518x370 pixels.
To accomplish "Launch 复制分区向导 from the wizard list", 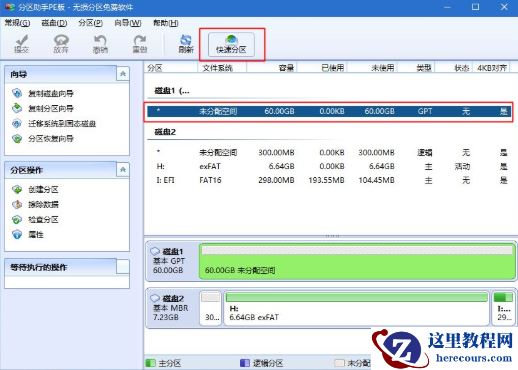I will (x=51, y=108).
